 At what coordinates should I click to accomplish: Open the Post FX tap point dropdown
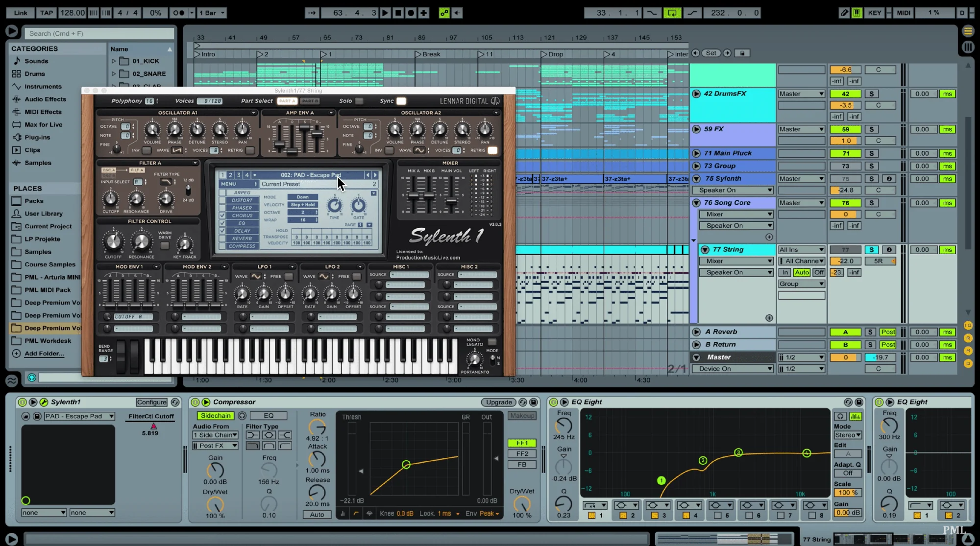point(215,446)
